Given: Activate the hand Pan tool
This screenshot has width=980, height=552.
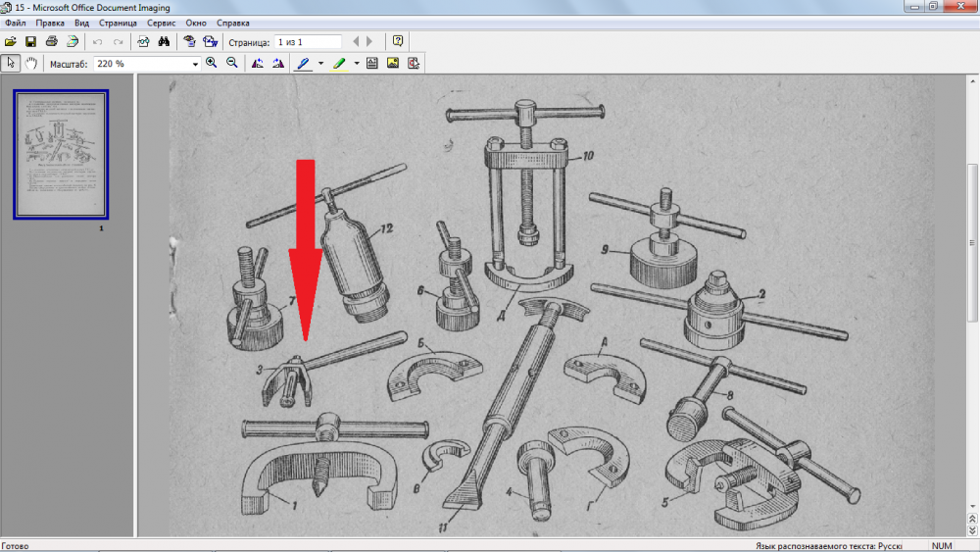Looking at the screenshot, I should [x=30, y=63].
